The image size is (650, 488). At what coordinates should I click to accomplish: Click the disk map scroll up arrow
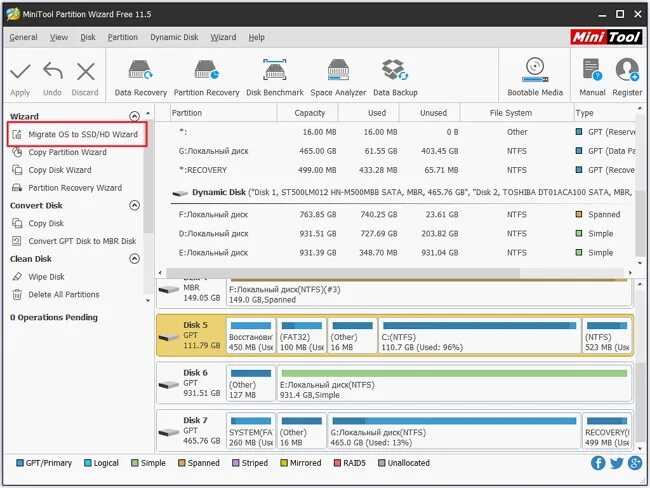[x=640, y=284]
